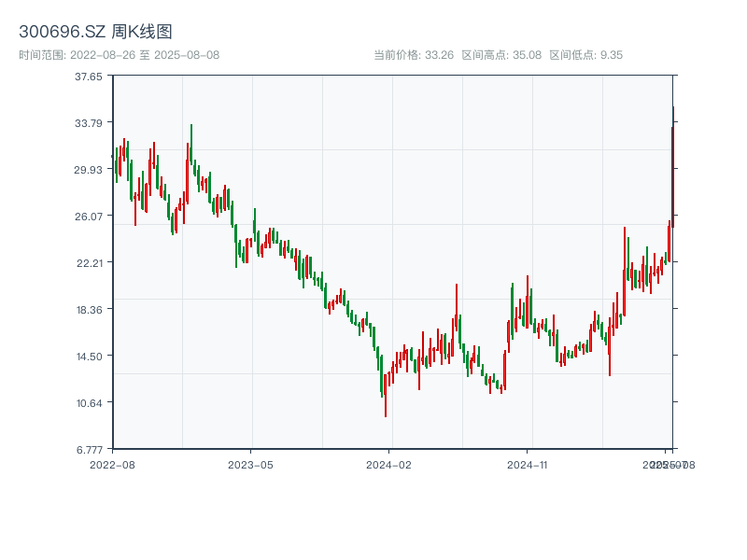Click the 2023-05 x-axis date label
Viewport: 747px width, 560px height.
tap(250, 464)
